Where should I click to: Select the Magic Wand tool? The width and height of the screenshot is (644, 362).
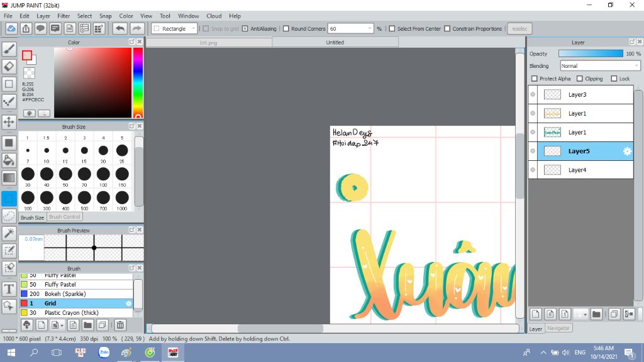point(9,233)
